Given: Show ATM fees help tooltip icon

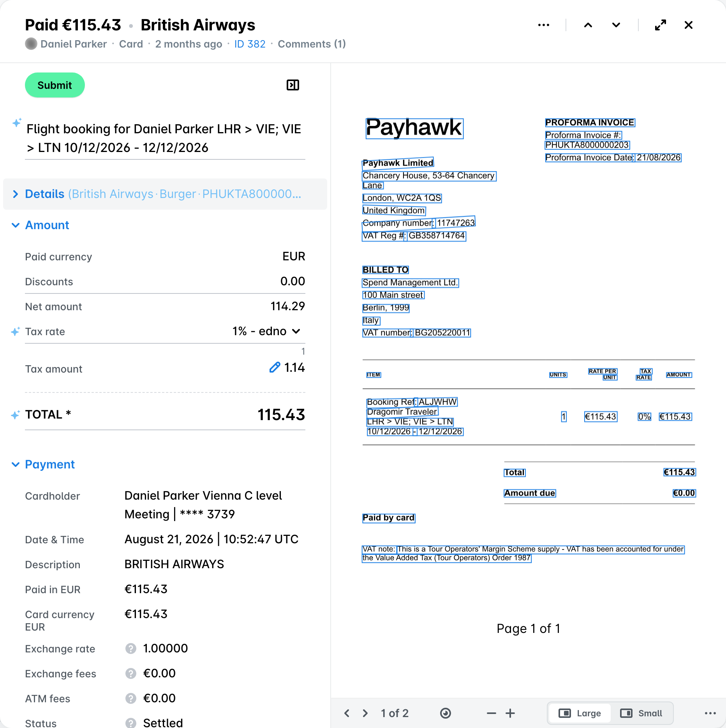Looking at the screenshot, I should coord(131,698).
